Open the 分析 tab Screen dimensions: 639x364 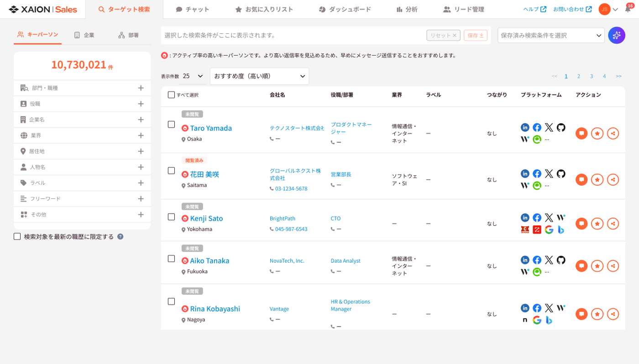[407, 9]
